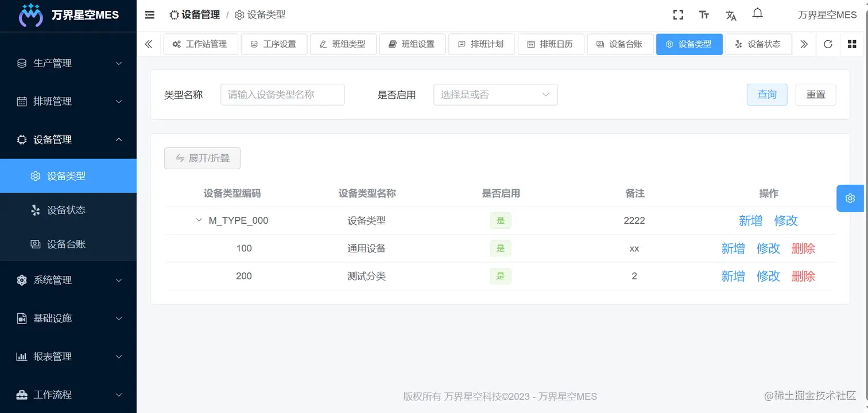Refresh the page using the refresh icon

pos(827,44)
